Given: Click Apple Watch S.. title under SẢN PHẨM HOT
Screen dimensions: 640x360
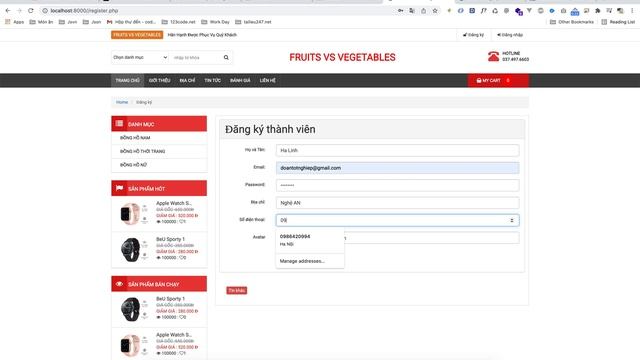Looking at the screenshot, I should click(173, 203).
